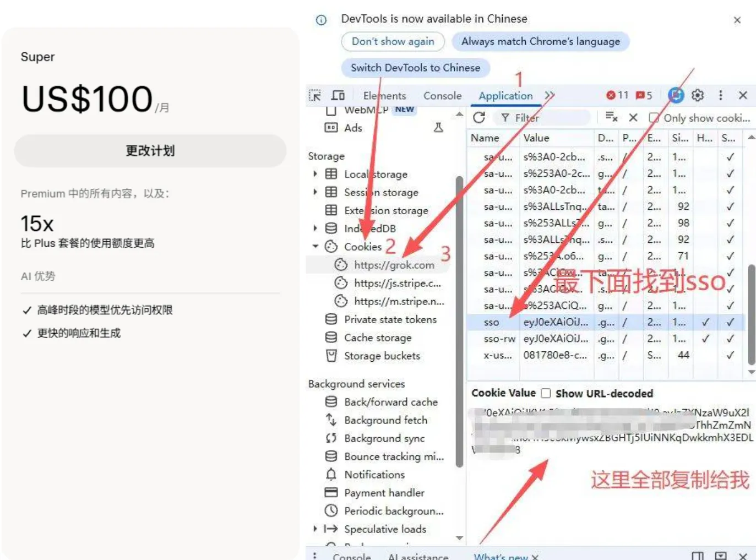Delete selected cookie with the X icon
The image size is (756, 560).
(x=633, y=117)
